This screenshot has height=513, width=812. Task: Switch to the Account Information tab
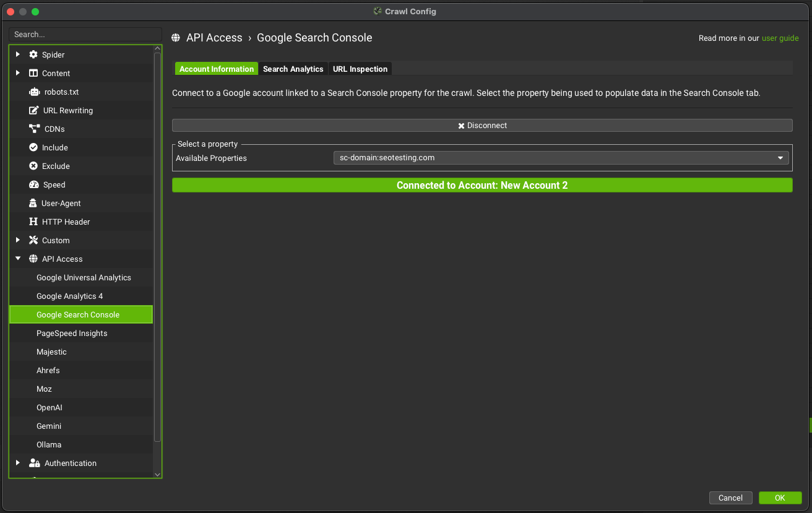coord(217,69)
